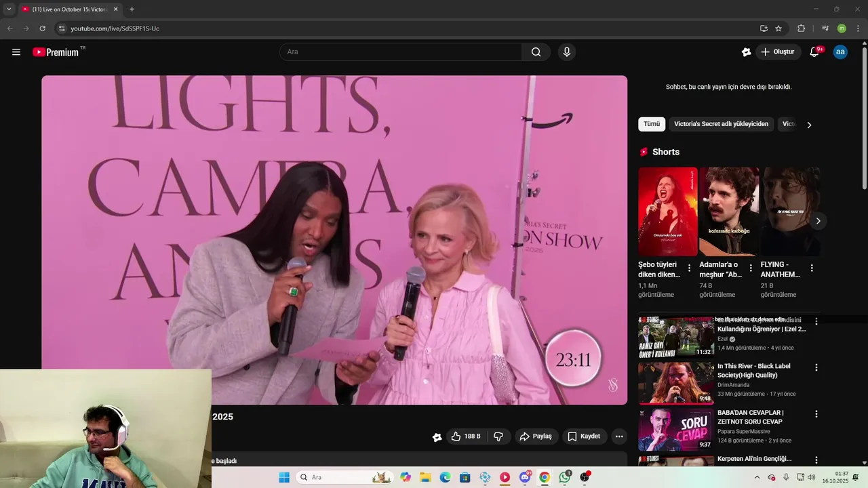Open options for In This River video

pyautogui.click(x=816, y=367)
